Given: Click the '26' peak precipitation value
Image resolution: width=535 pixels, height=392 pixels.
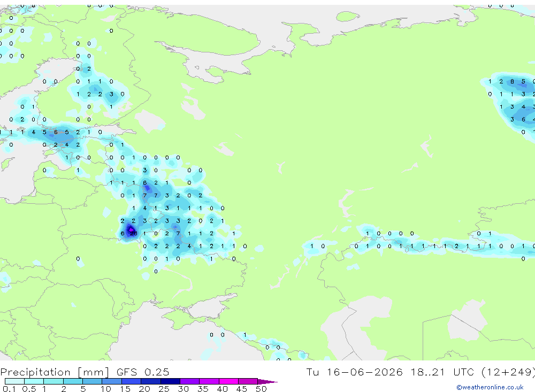Looking at the screenshot, I should [x=133, y=233].
